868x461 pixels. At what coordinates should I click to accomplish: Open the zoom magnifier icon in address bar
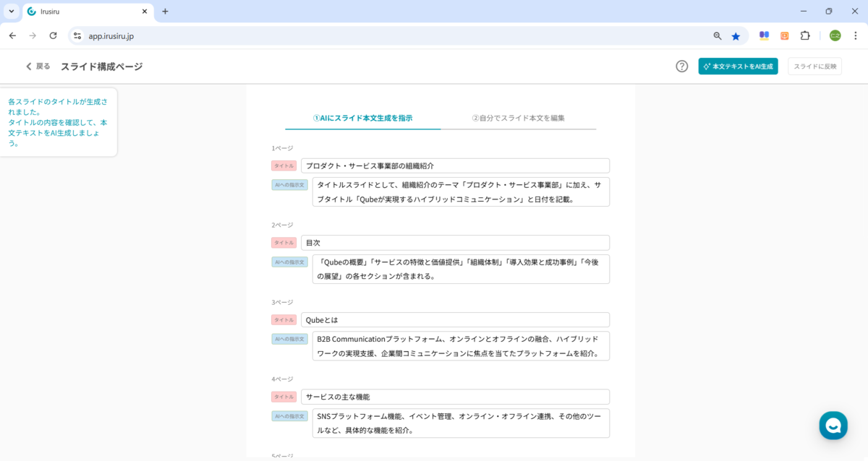pos(718,35)
